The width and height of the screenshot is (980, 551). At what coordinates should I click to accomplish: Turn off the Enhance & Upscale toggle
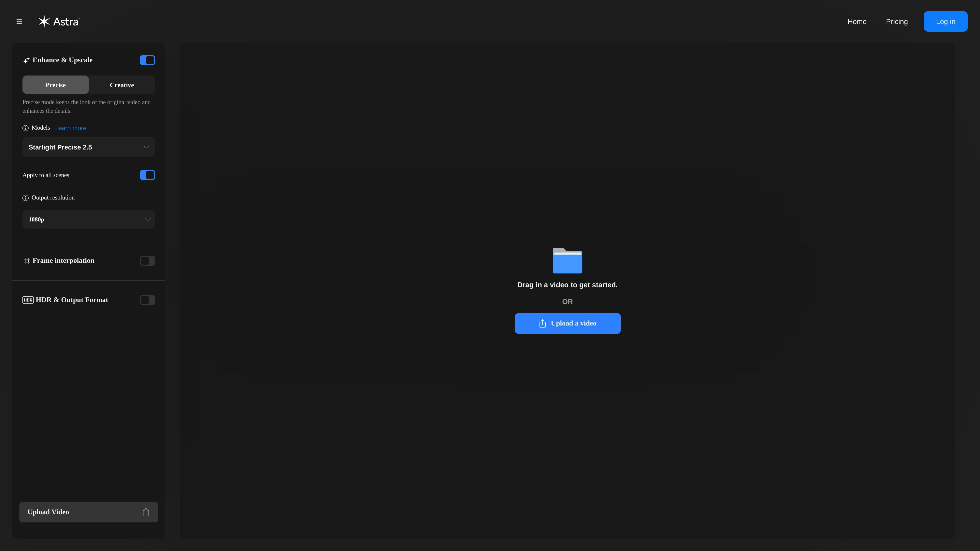pyautogui.click(x=147, y=60)
